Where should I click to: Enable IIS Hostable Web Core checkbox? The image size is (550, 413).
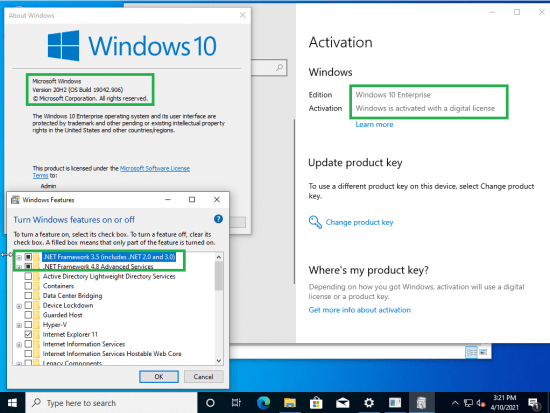click(28, 353)
